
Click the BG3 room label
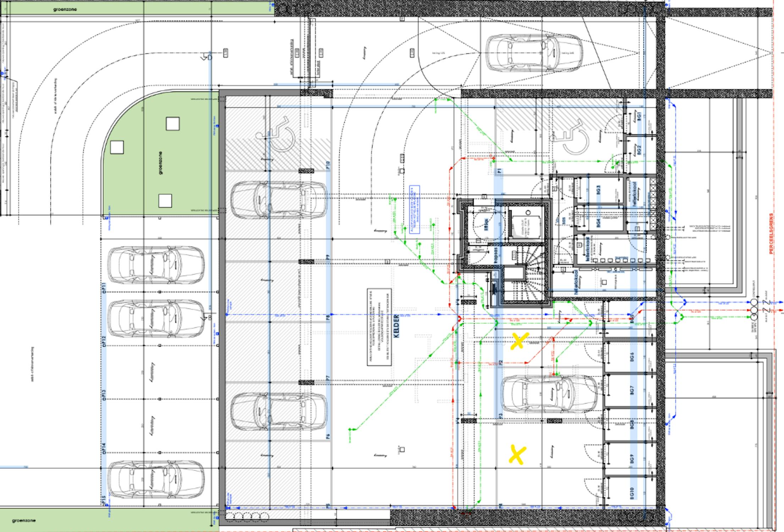(598, 190)
